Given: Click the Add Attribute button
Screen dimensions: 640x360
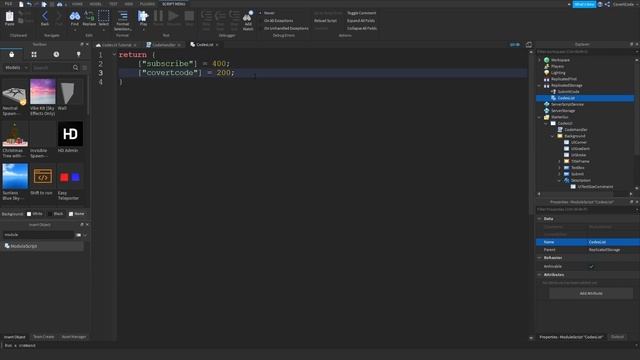Looking at the screenshot, I should point(591,293).
